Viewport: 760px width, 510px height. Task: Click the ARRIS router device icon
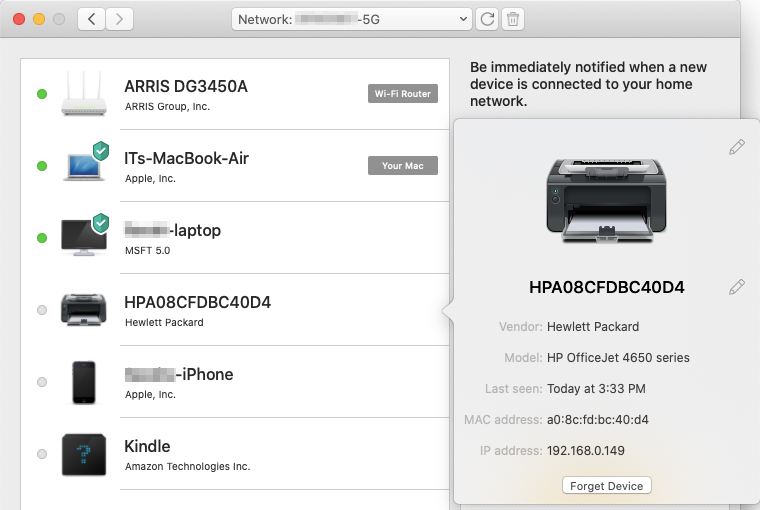click(83, 94)
